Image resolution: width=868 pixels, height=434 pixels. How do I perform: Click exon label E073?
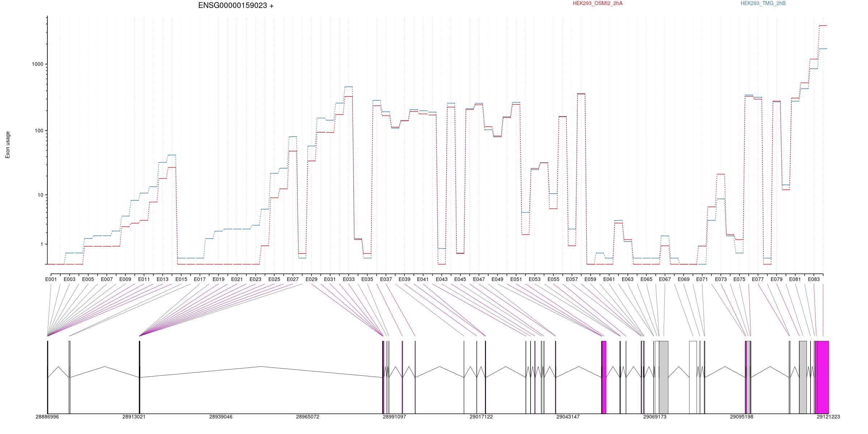721,279
